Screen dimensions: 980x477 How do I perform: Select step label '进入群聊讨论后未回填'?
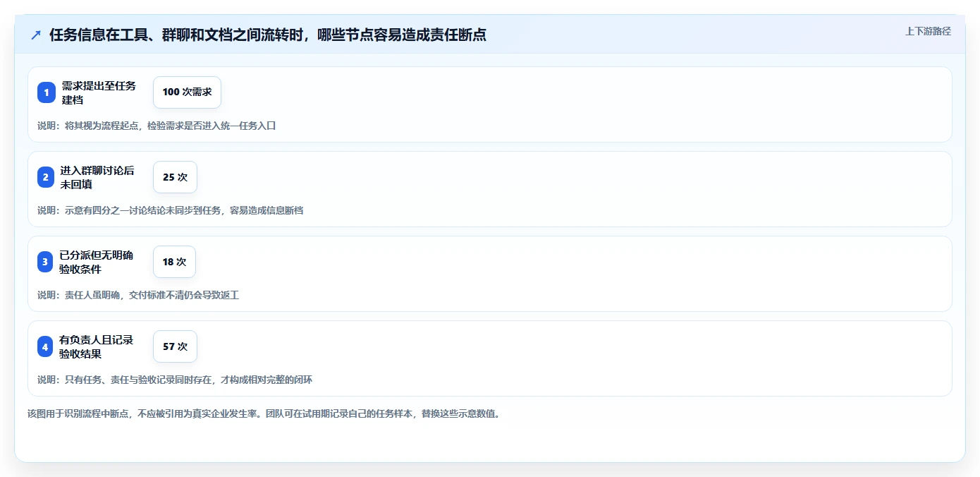97,177
